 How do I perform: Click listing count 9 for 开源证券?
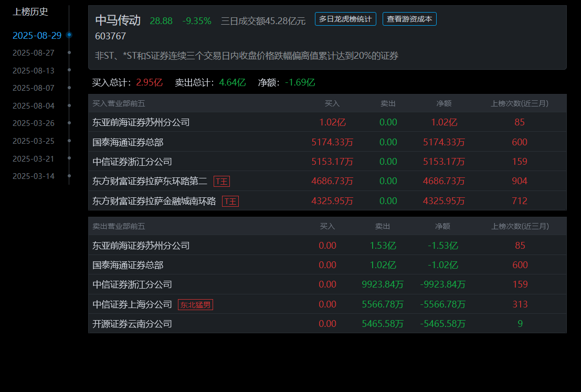tap(520, 324)
